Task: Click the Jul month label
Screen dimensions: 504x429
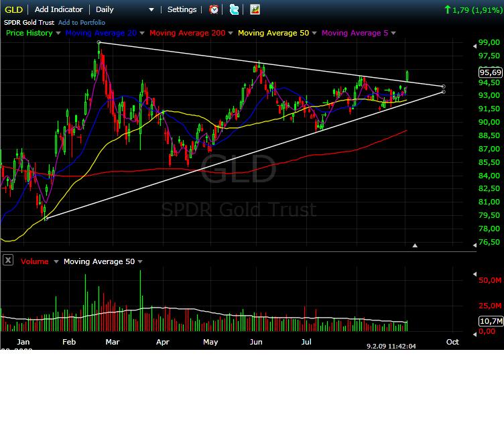Action: click(x=306, y=342)
